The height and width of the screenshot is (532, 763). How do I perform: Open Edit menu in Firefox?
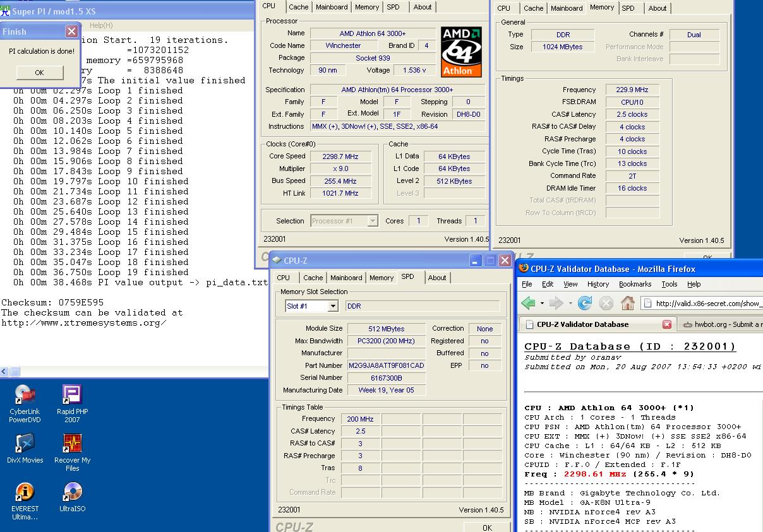coord(548,284)
